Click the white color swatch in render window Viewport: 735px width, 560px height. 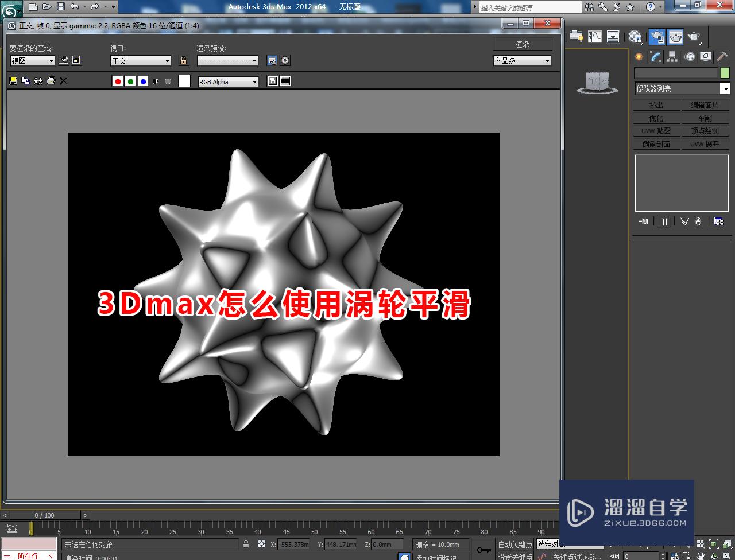pos(184,81)
